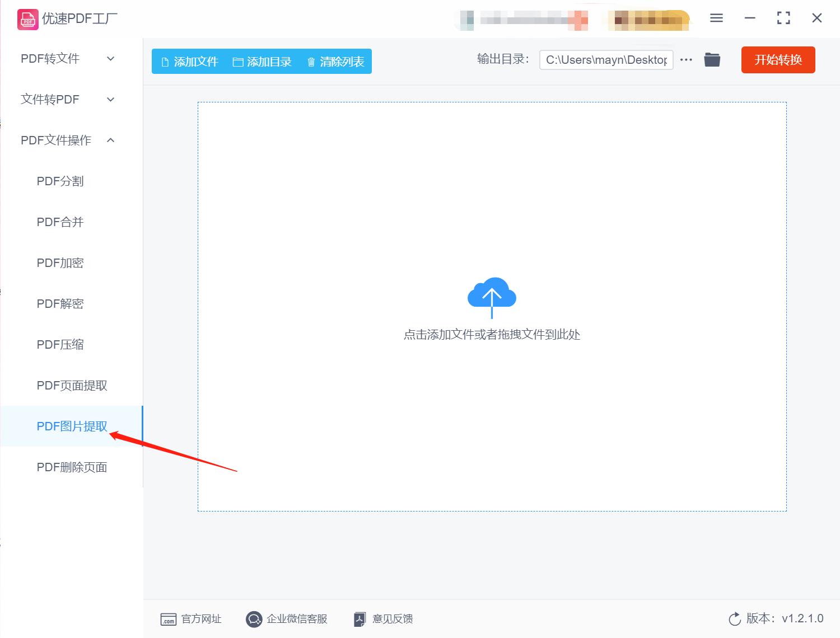Screen dimensions: 840x638
Task: Click the '...' button beside the output path
Action: click(x=685, y=59)
